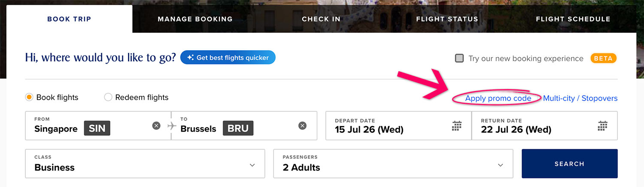Clear the Brussels destination field
Viewport: 644px width, 187px height.
(x=303, y=126)
